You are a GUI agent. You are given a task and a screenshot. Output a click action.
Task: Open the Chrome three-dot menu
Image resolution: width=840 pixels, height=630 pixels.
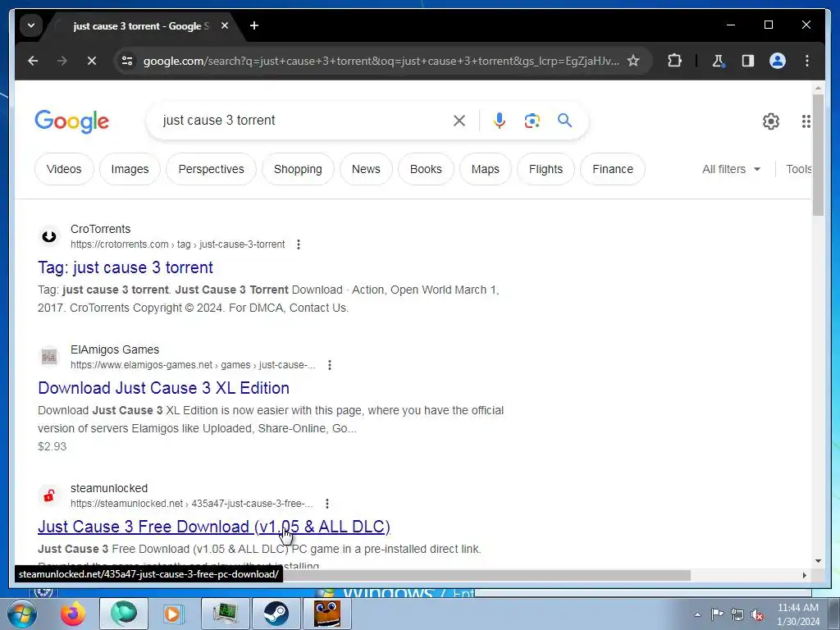(807, 61)
